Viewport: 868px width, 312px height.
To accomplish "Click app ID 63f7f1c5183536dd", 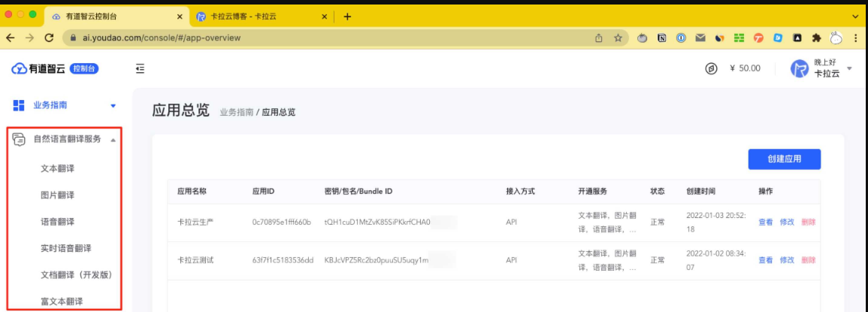I will pos(283,259).
